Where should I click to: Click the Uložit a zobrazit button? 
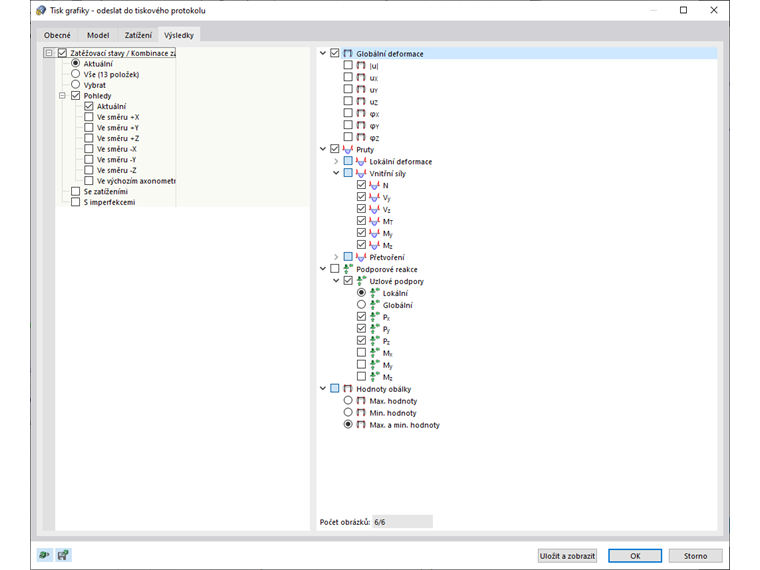pos(568,555)
